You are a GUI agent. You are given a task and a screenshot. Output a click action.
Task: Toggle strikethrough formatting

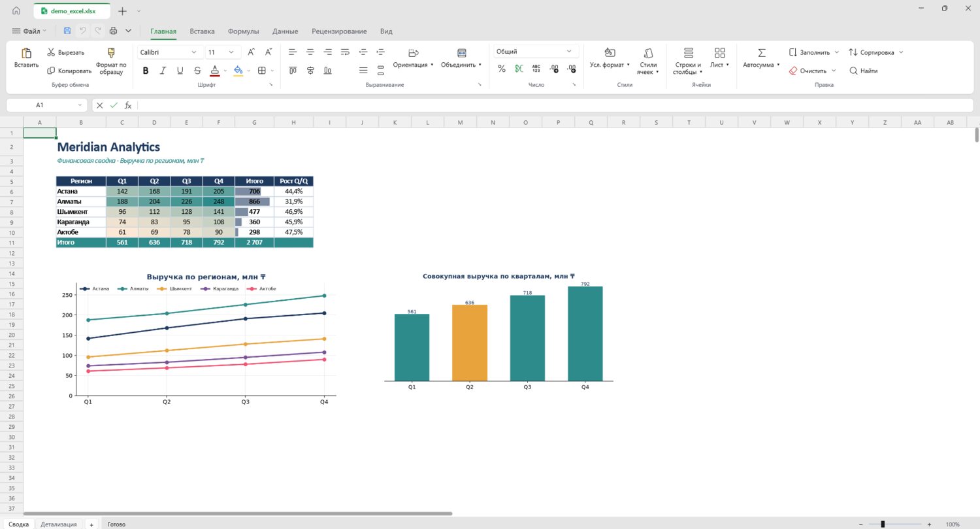pos(197,71)
